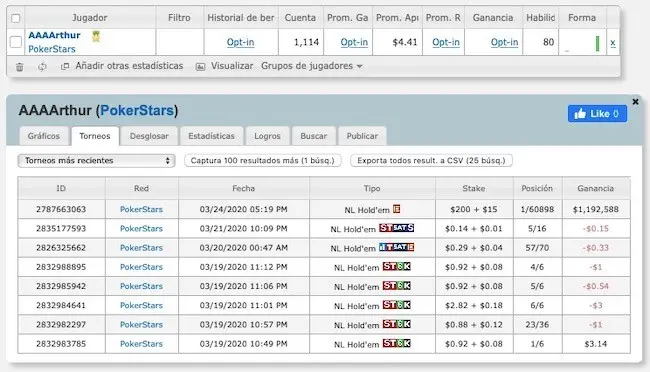Click the ST 6K badge in row 2832984641

tap(397, 305)
